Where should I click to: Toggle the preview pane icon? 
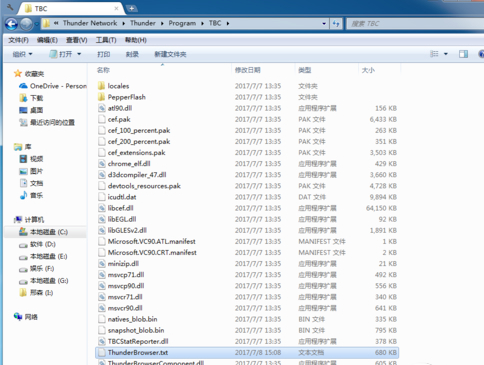463,54
